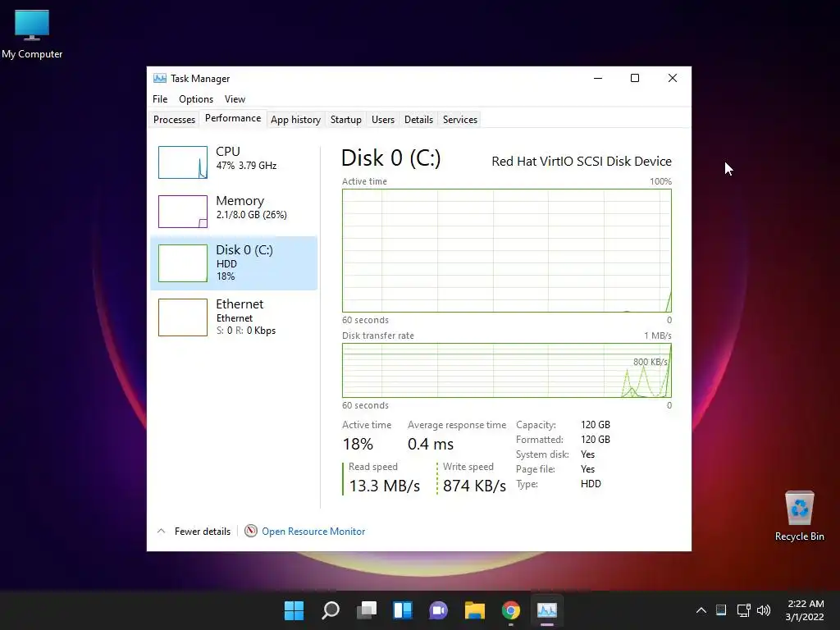840x630 pixels.
Task: Click the 800 KB/s graph label
Action: tap(650, 362)
